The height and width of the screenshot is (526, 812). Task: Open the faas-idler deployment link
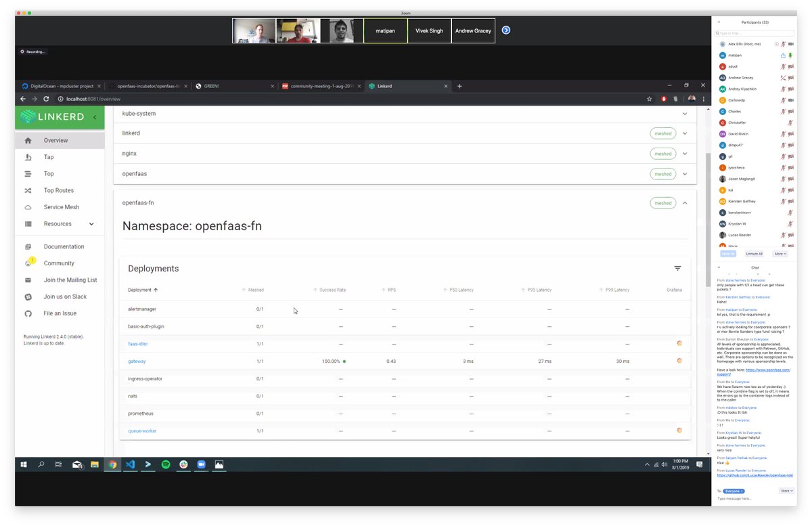point(138,344)
